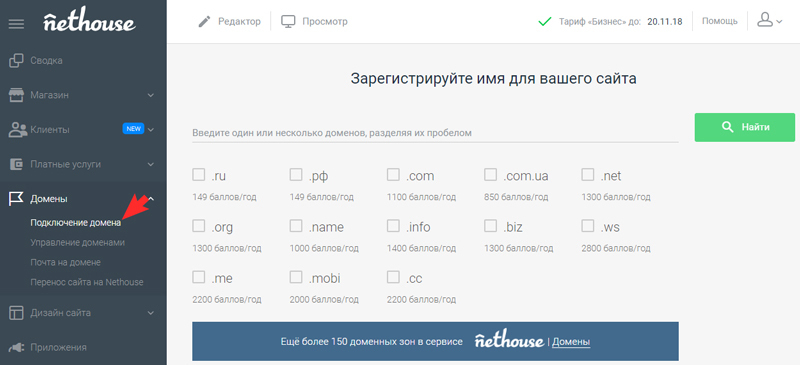Click the .ru price 149 баллов/год
The width and height of the screenshot is (800, 365).
click(224, 197)
